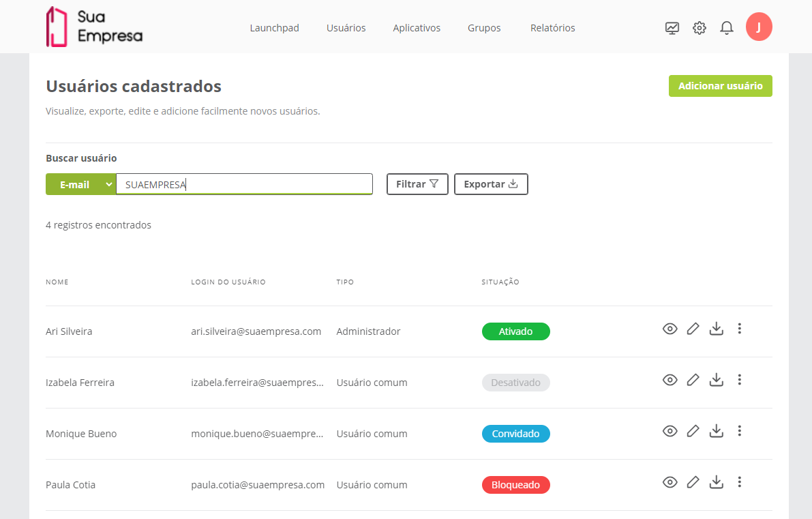Go to the Launchpad menu
The width and height of the screenshot is (812, 519).
tap(275, 28)
